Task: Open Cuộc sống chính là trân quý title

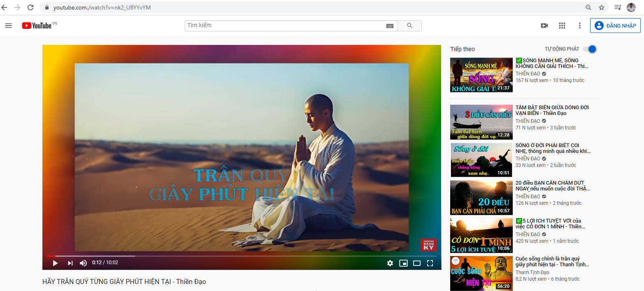Action: (x=552, y=262)
